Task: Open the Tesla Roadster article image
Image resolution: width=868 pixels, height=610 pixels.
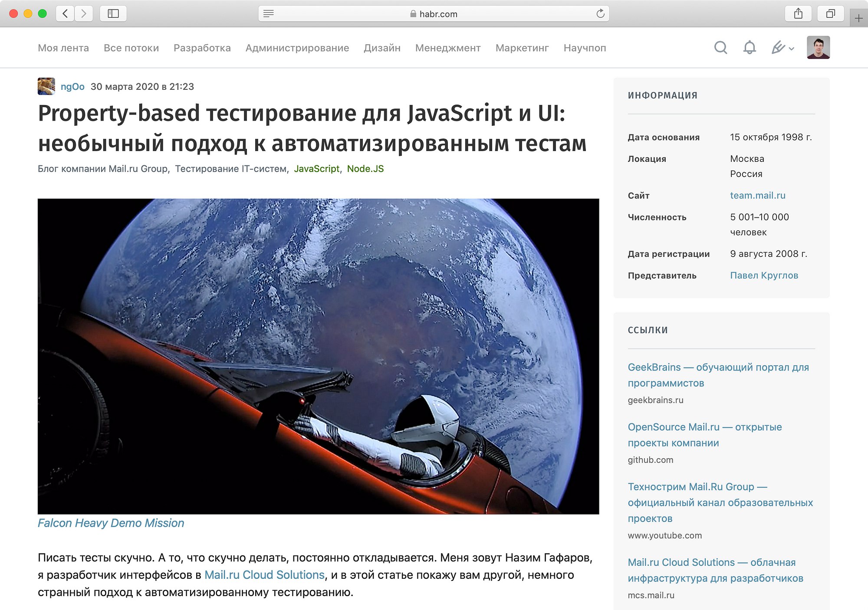Action: tap(318, 356)
